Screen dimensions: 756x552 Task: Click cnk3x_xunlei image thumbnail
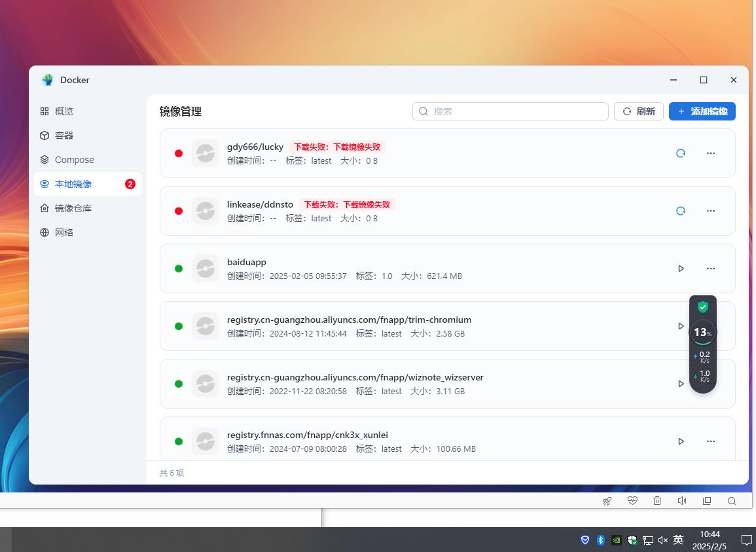pyautogui.click(x=206, y=441)
